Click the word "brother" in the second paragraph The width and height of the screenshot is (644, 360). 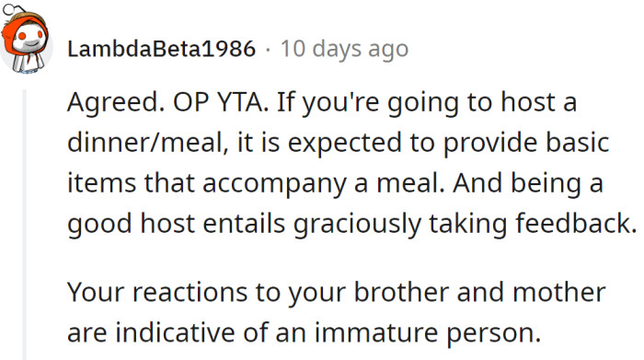click(x=401, y=292)
